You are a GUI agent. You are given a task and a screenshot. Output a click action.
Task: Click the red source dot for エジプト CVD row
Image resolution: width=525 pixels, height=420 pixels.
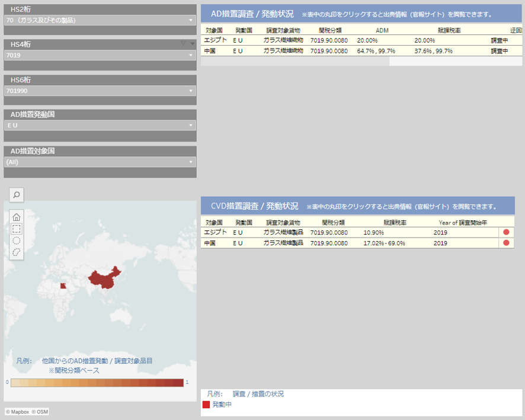pos(506,232)
